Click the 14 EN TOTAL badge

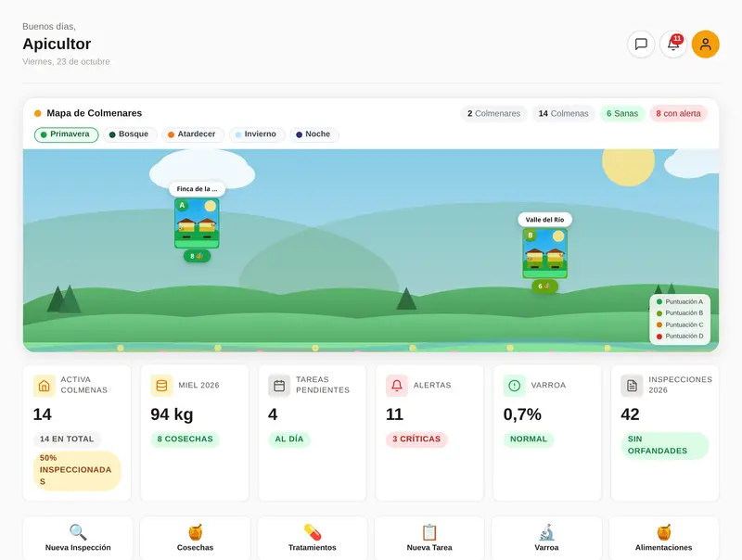pos(67,439)
